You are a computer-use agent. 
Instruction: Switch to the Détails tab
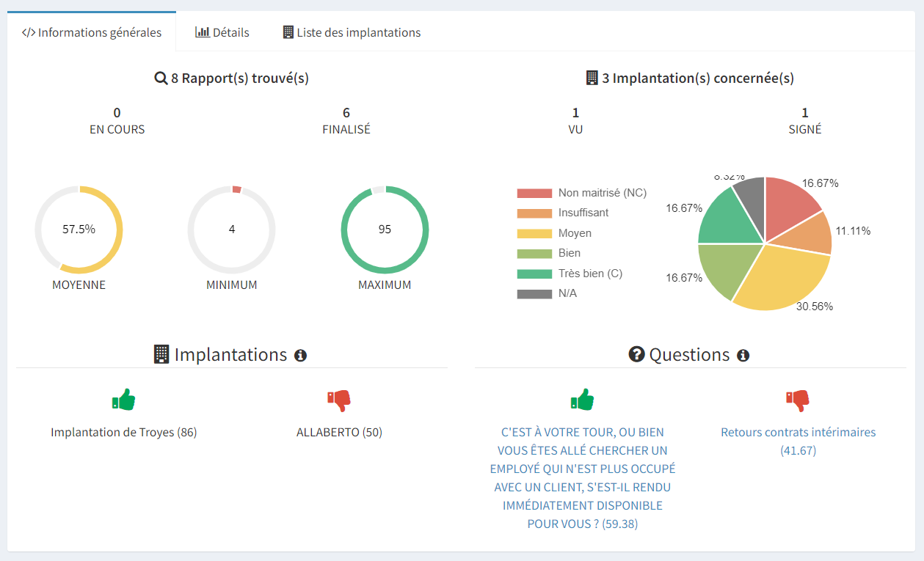222,32
